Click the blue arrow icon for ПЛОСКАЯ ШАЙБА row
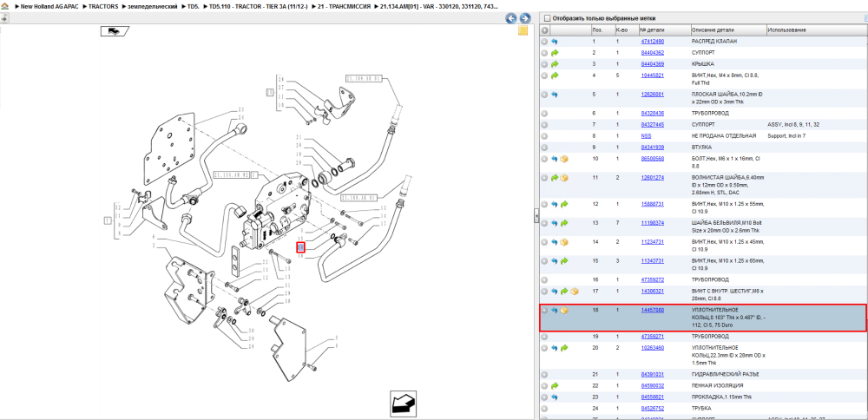Screen dimensions: 868x420 (x=555, y=95)
